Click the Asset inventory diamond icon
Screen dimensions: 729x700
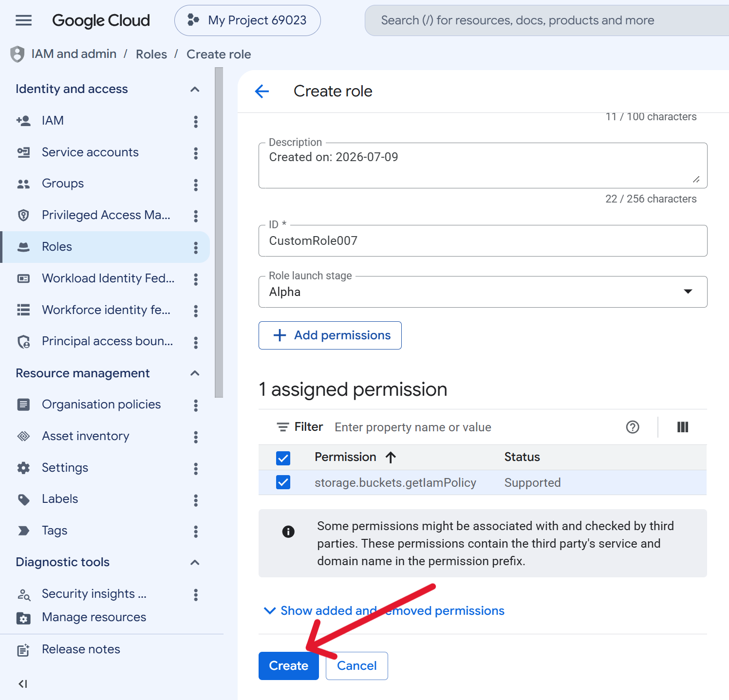pyautogui.click(x=23, y=436)
